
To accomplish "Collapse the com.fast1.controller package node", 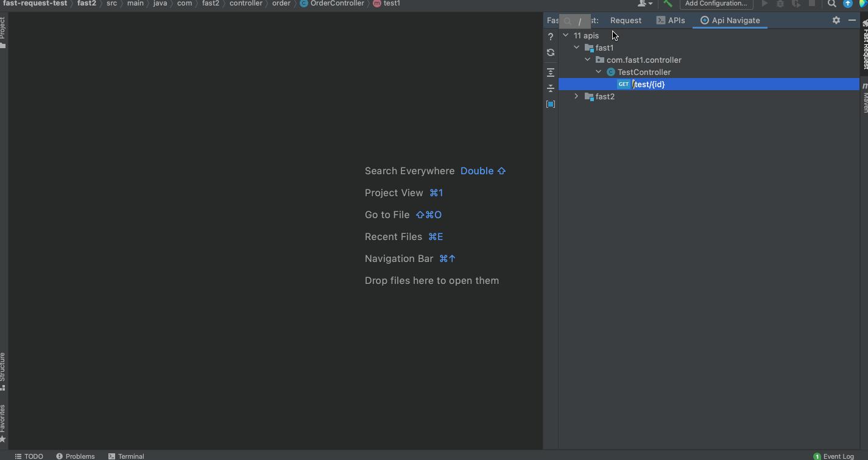I will tap(587, 60).
